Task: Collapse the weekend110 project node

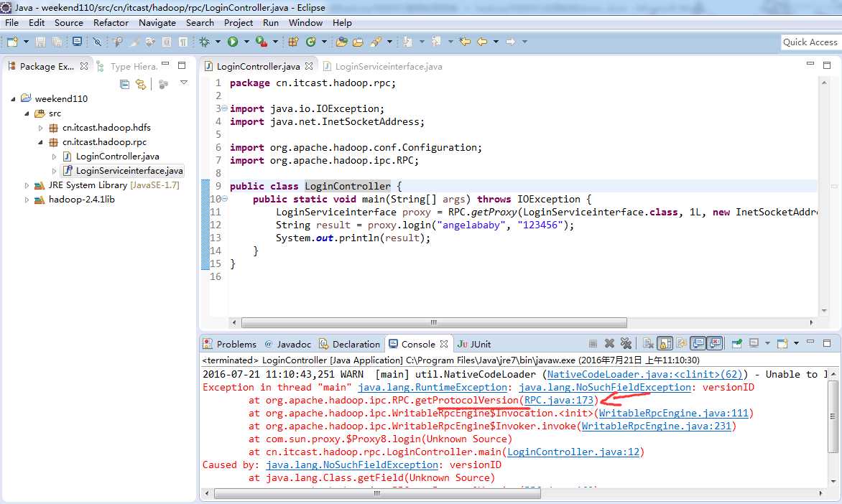Action: point(14,99)
